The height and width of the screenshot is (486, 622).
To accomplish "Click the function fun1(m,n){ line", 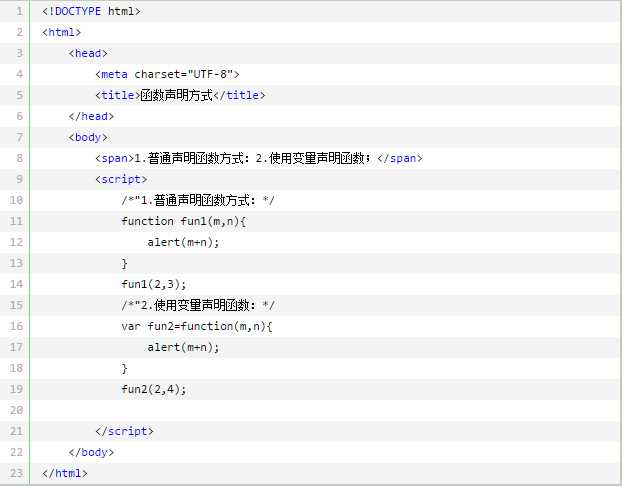I will click(184, 221).
